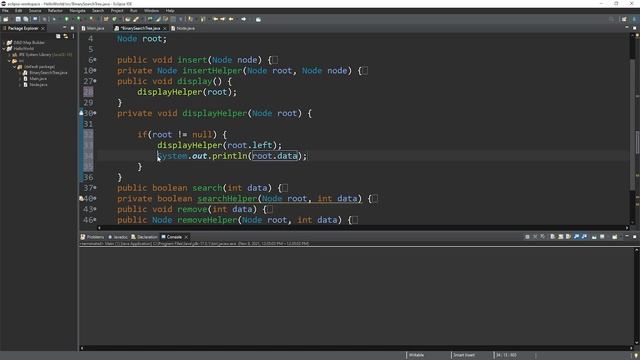This screenshot has height=360, width=640.
Task: Collapse the display method at line 27
Action: click(x=95, y=81)
